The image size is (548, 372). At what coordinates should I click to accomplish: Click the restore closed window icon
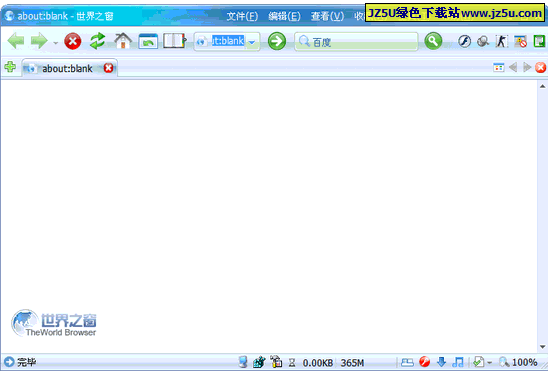[x=148, y=41]
